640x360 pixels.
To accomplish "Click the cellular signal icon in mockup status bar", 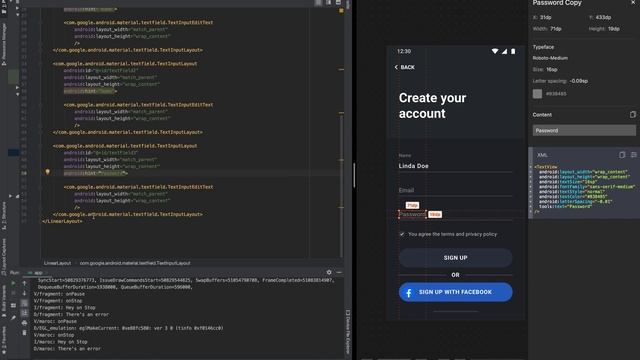I will coord(504,51).
